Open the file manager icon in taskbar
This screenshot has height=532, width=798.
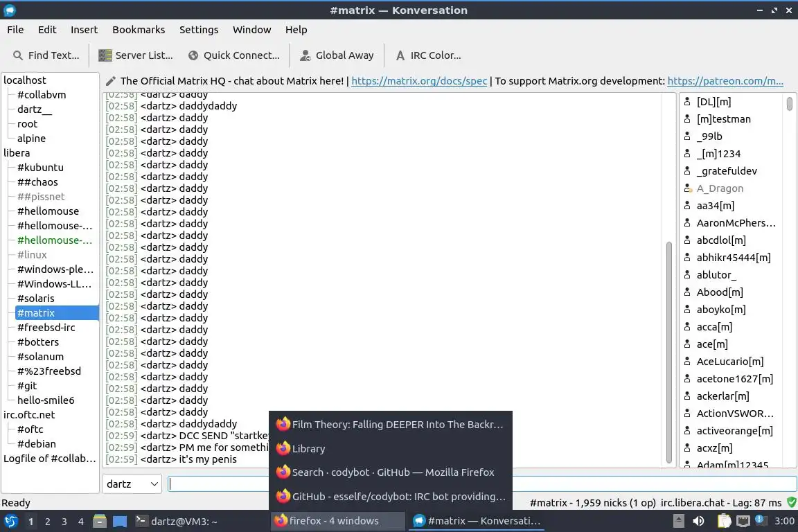click(100, 522)
